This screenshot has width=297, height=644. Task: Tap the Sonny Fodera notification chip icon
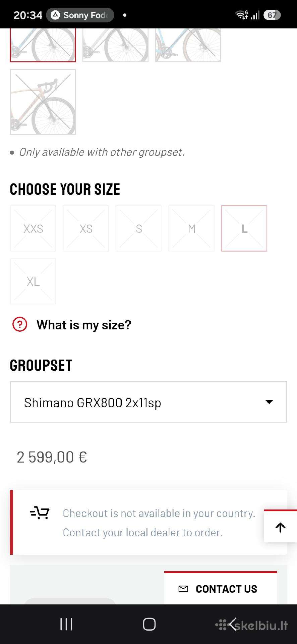[55, 15]
